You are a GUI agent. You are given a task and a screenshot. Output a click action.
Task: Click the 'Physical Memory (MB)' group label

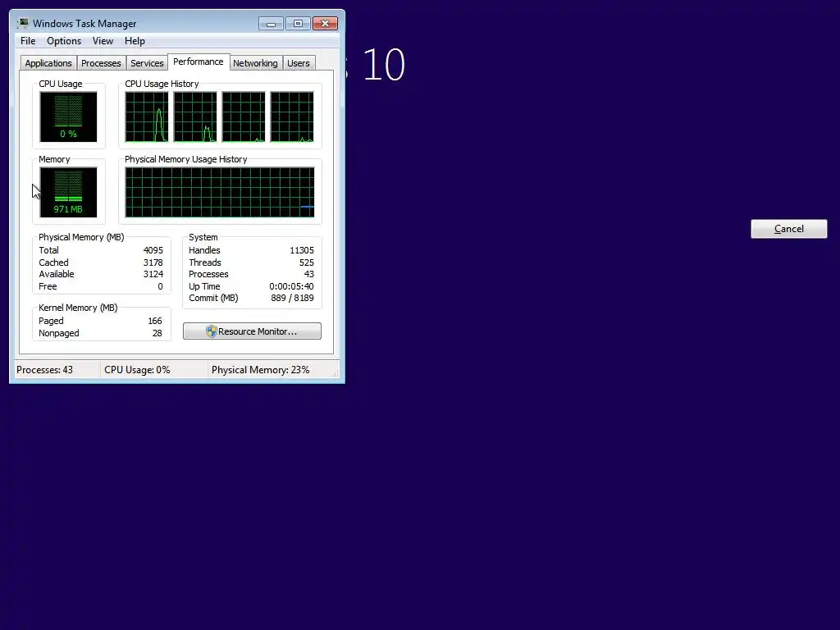point(81,237)
